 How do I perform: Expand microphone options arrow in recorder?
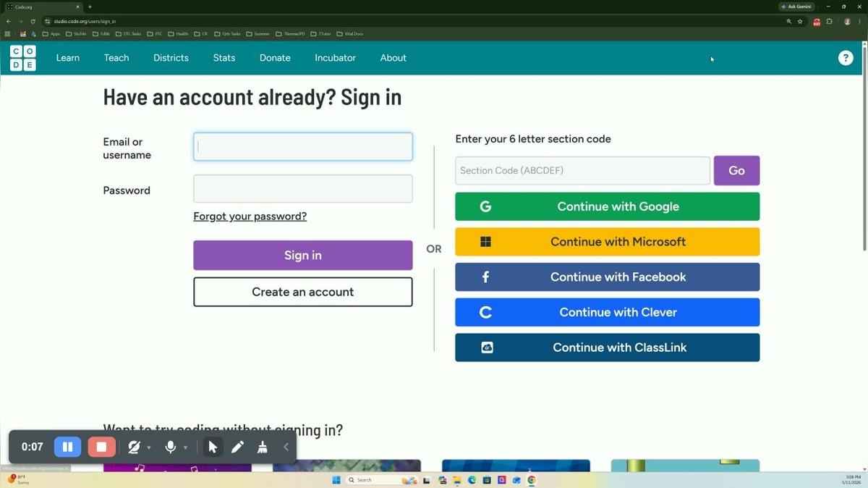coord(185,448)
